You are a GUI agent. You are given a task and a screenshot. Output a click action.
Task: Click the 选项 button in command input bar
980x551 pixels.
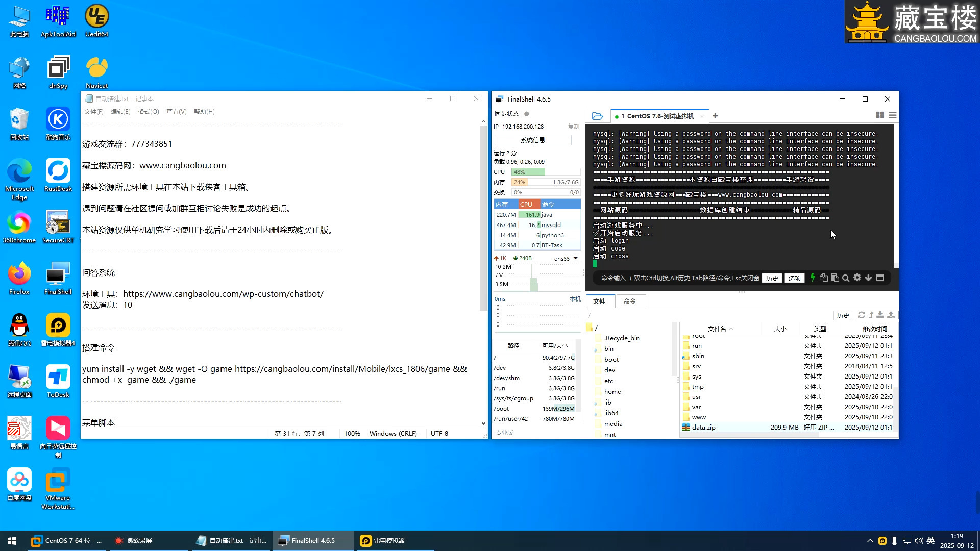point(794,278)
